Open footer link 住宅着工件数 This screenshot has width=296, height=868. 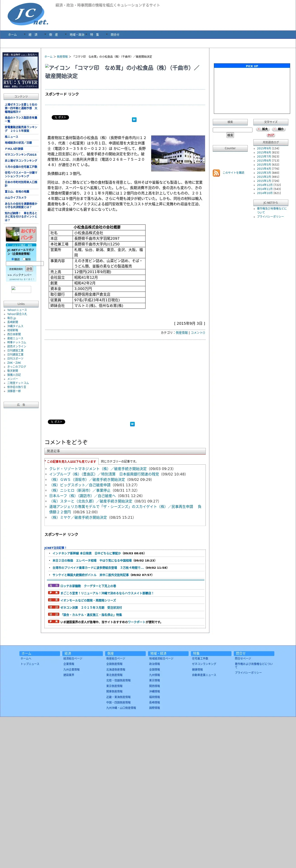(x=200, y=658)
